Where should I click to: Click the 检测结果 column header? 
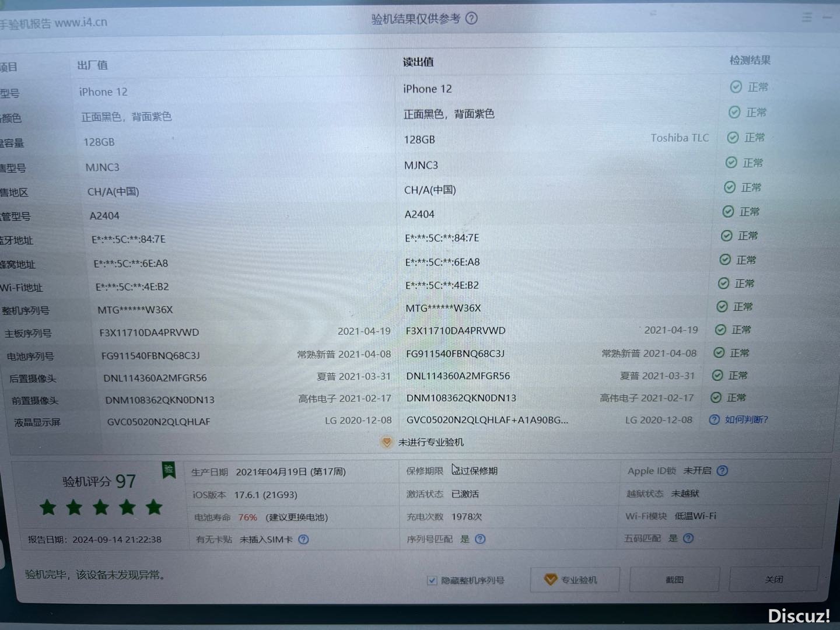tap(750, 60)
